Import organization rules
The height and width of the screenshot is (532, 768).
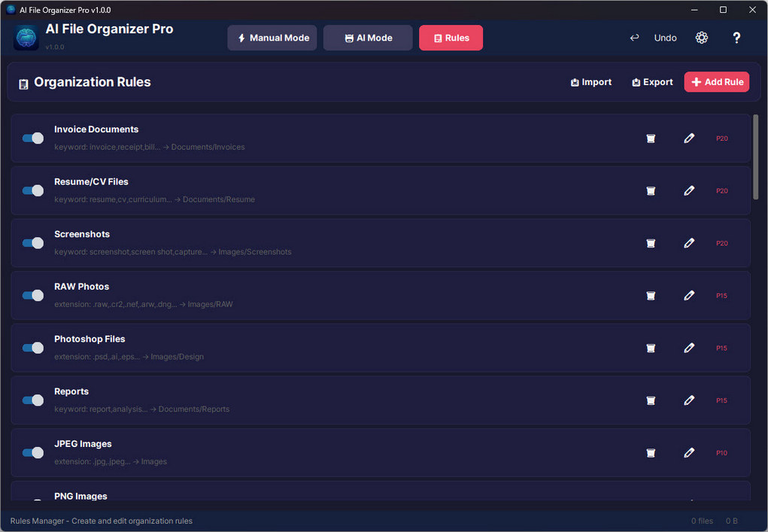pos(590,82)
